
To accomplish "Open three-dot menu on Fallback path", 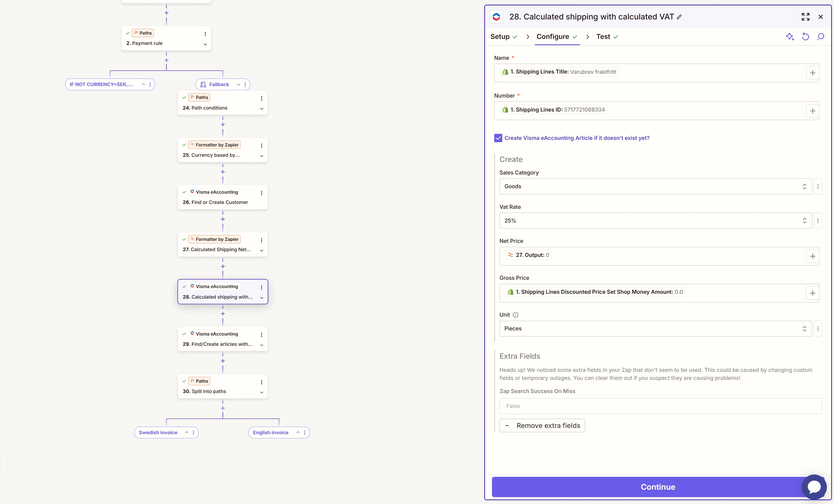I will click(245, 84).
